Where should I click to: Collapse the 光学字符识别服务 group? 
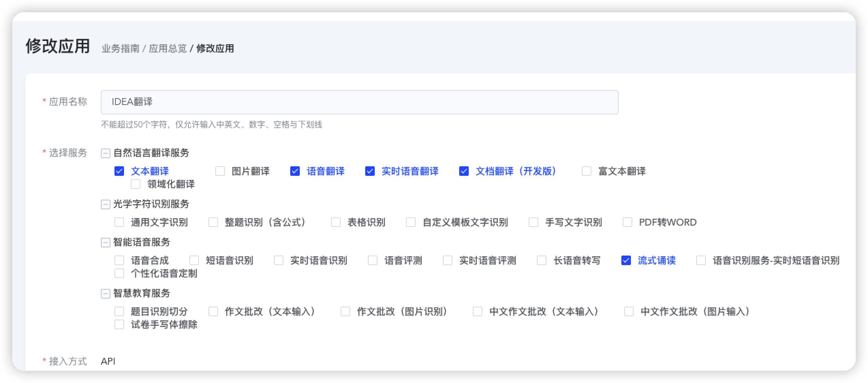tap(106, 205)
